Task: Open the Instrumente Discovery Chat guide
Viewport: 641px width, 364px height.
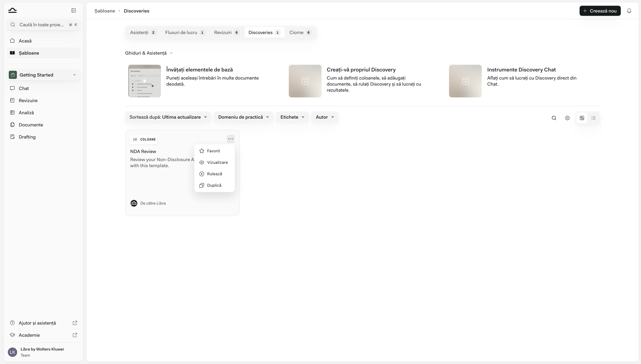Action: [521, 69]
